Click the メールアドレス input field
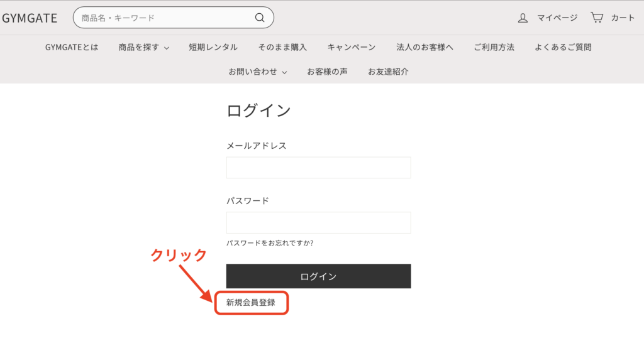Image resolution: width=644 pixels, height=341 pixels. [318, 168]
